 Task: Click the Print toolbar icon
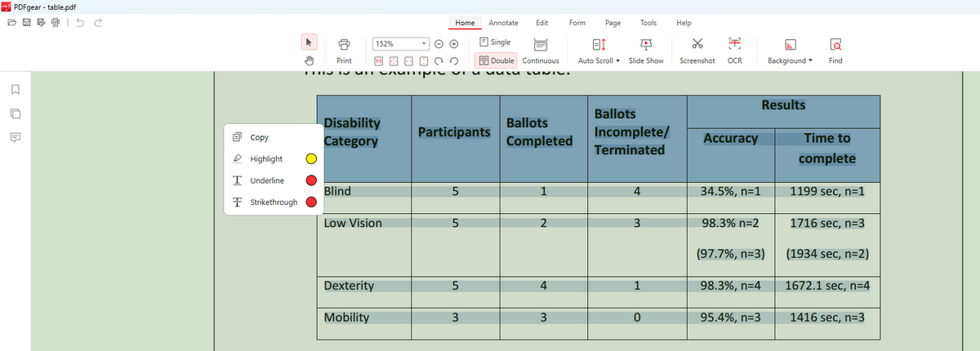(x=344, y=50)
